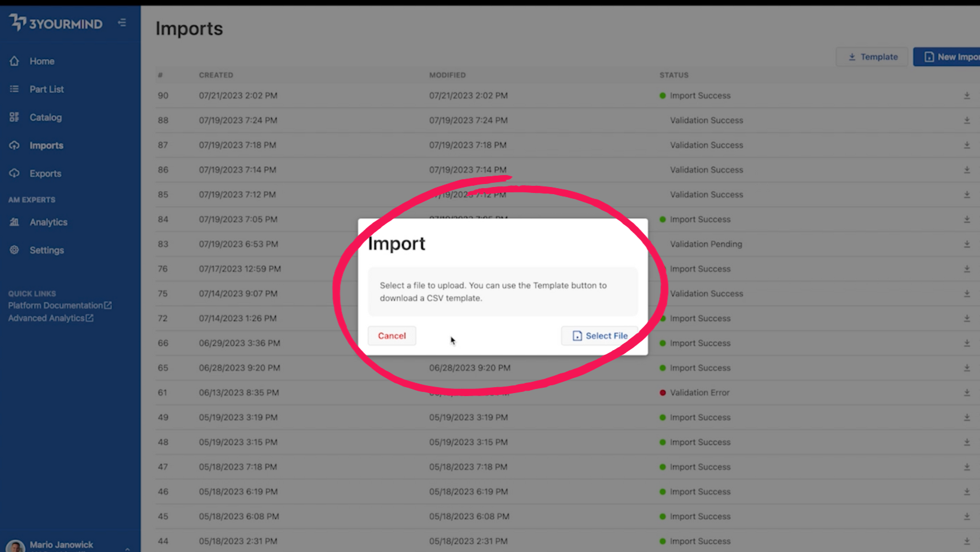The image size is (980, 552).
Task: Open the Home page from the sidebar
Action: pos(42,61)
